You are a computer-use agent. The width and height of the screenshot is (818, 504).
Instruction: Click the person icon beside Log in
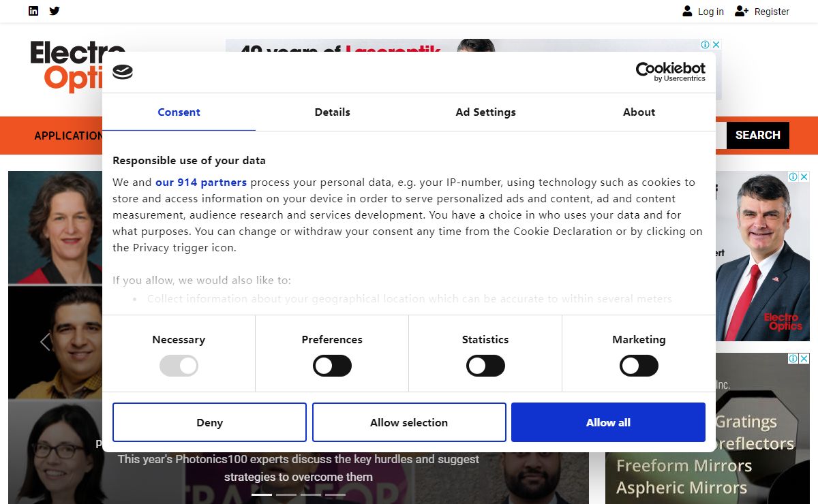[687, 11]
